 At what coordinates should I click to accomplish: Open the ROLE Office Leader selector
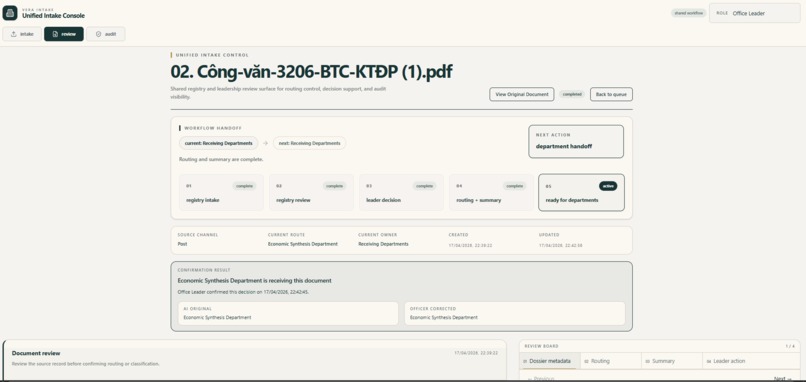[755, 13]
